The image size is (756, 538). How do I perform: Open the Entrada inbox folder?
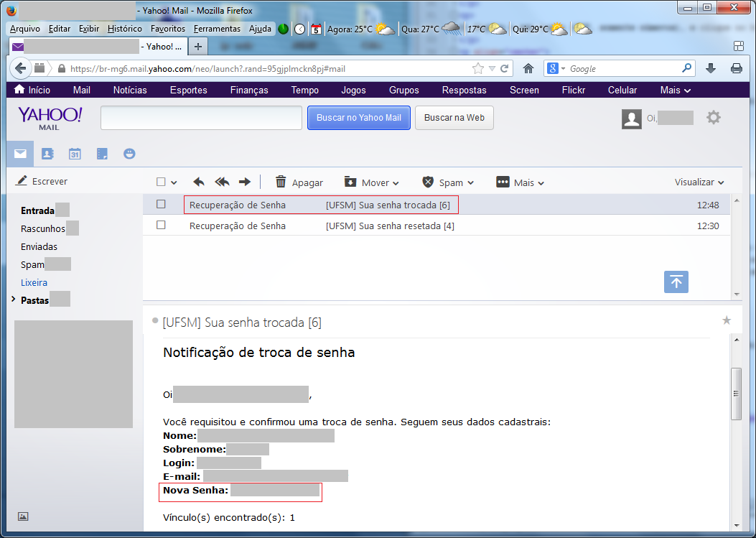pos(37,210)
